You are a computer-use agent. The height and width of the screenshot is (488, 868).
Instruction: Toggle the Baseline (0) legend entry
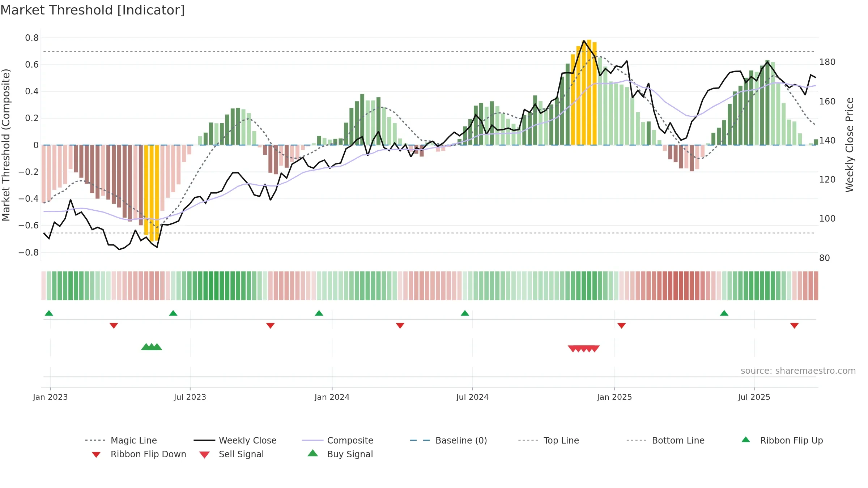tap(448, 440)
